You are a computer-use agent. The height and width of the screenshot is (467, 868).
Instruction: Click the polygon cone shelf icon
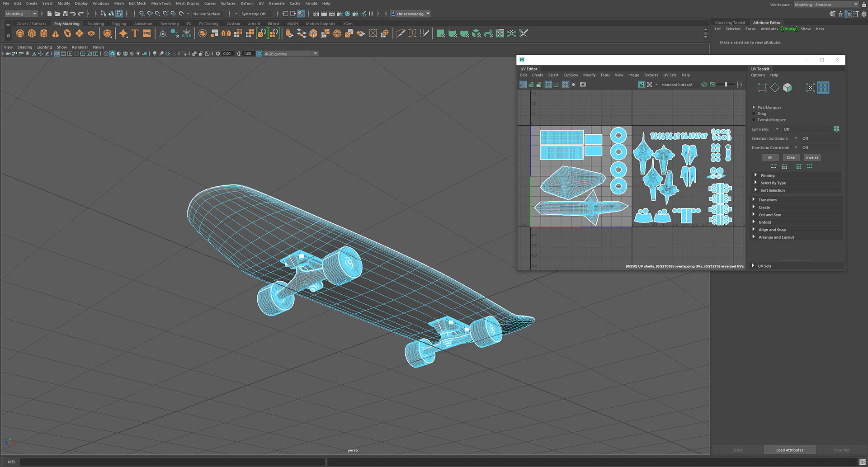pyautogui.click(x=55, y=33)
